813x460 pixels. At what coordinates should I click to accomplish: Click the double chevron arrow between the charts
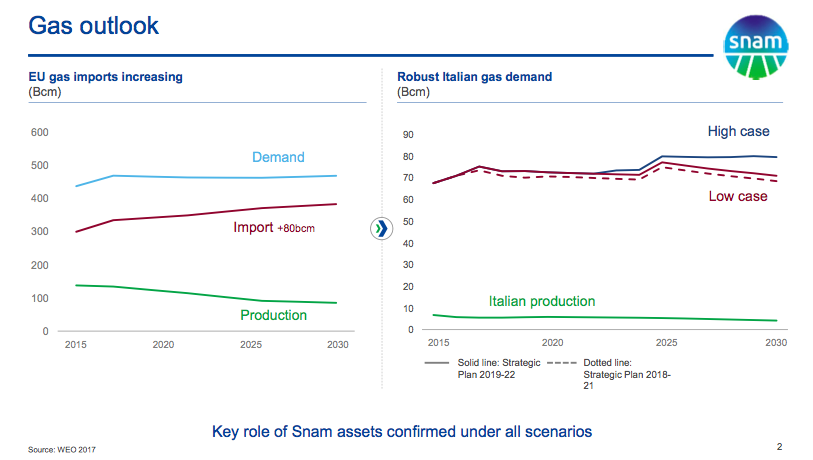pos(381,228)
